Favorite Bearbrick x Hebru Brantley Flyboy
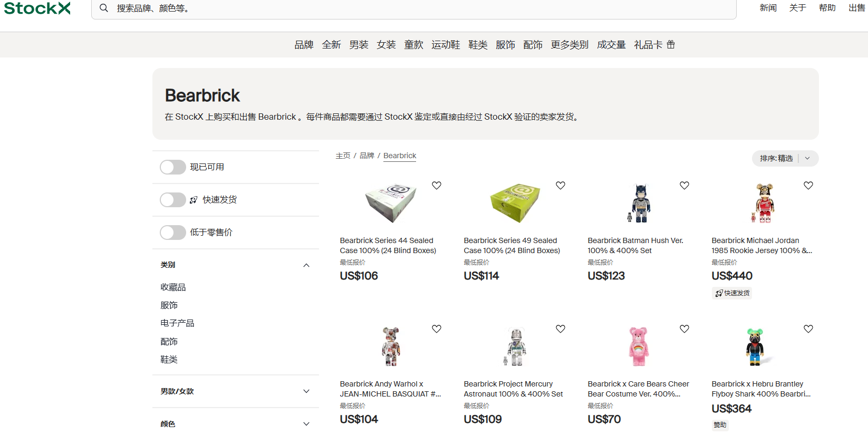Viewport: 868px width, 435px height. pyautogui.click(x=808, y=329)
